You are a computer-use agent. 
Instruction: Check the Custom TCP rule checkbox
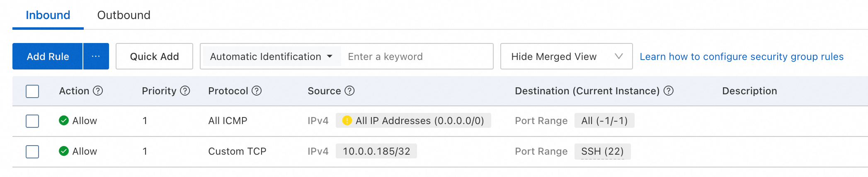click(x=32, y=152)
